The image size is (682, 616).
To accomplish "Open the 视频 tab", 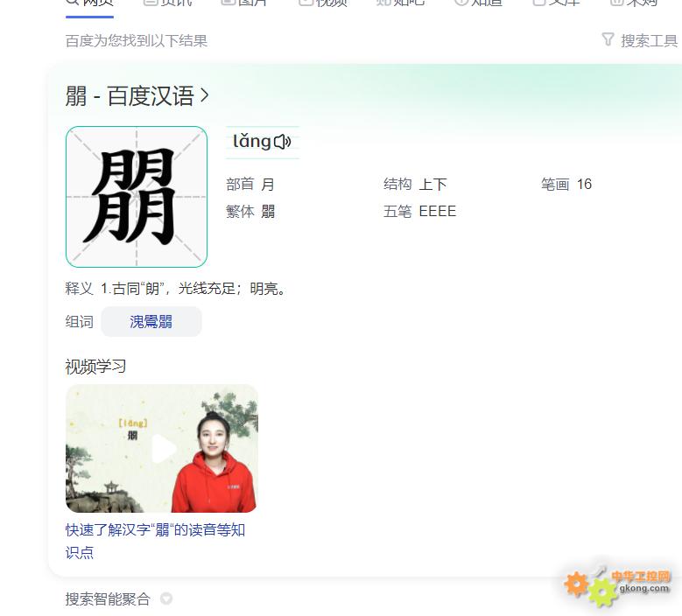I will (323, 3).
